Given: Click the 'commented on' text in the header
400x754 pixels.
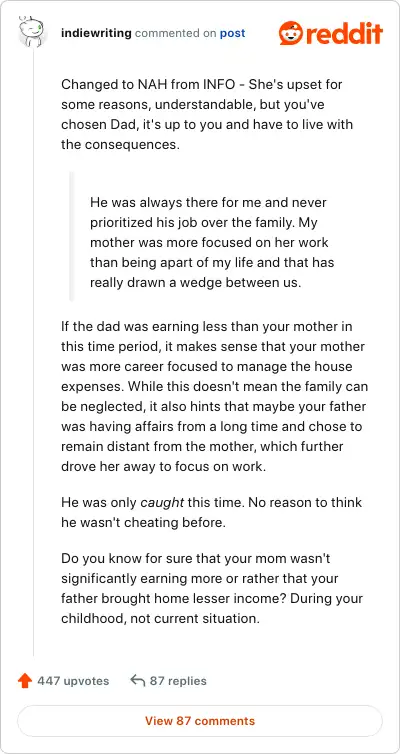Looking at the screenshot, I should point(175,34).
